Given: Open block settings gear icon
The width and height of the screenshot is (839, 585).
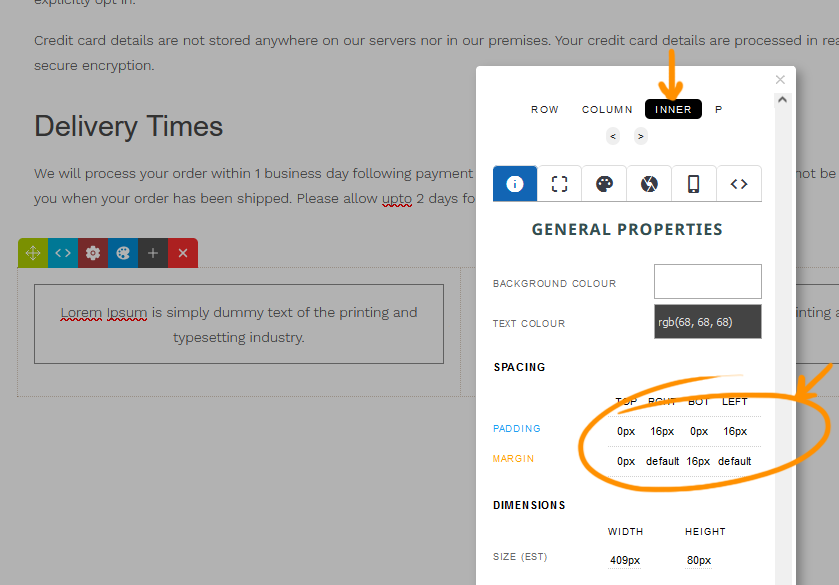Looking at the screenshot, I should [x=93, y=253].
